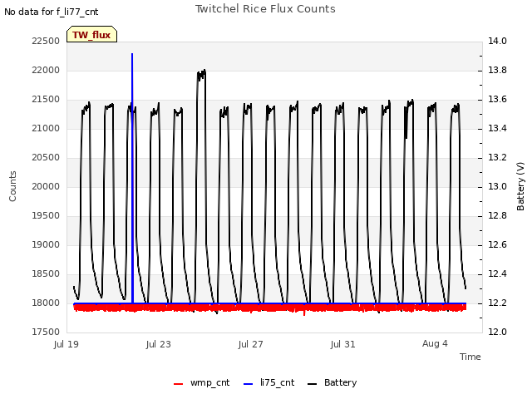The height and width of the screenshot is (399, 532).
Task: Click the 20000 counts tick label
Action: pos(46,186)
